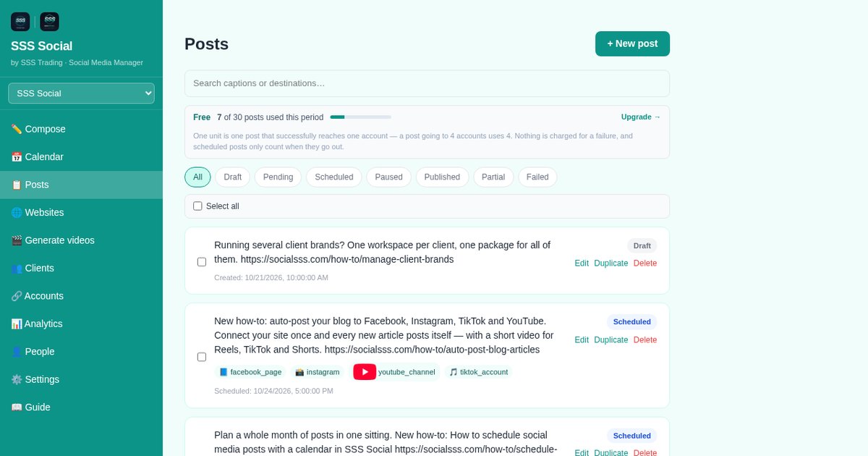This screenshot has height=456, width=868.
Task: Click the camera icon in instagram chip
Action: 299,372
